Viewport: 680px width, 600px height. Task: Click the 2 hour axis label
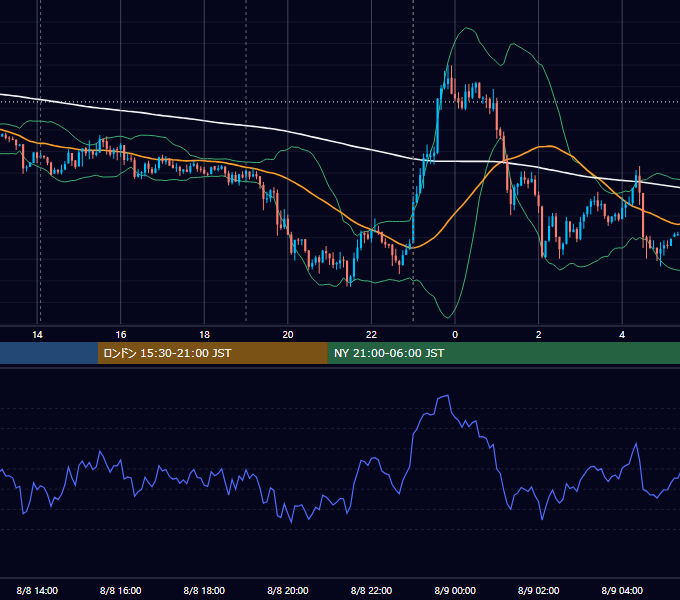pos(539,335)
